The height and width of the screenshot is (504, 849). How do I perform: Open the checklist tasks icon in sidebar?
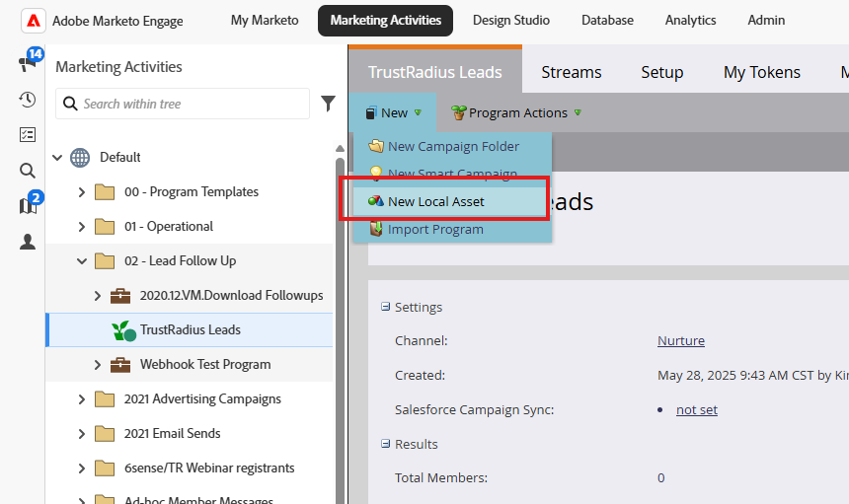[28, 135]
